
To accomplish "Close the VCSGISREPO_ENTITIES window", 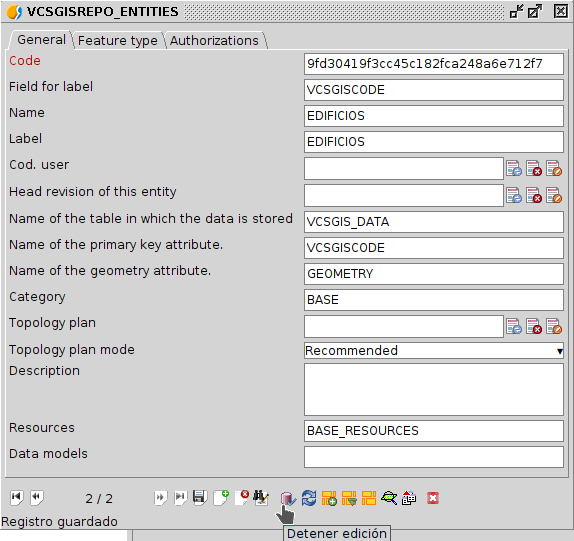I will click(x=560, y=11).
